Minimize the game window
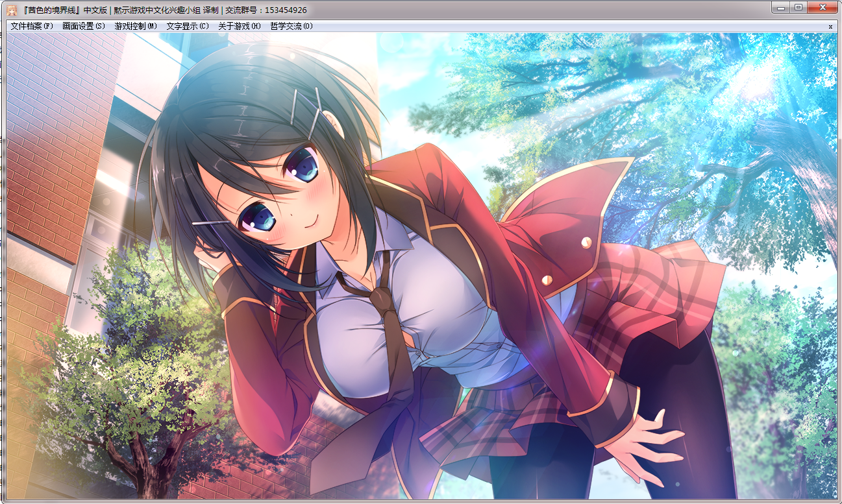 (781, 8)
